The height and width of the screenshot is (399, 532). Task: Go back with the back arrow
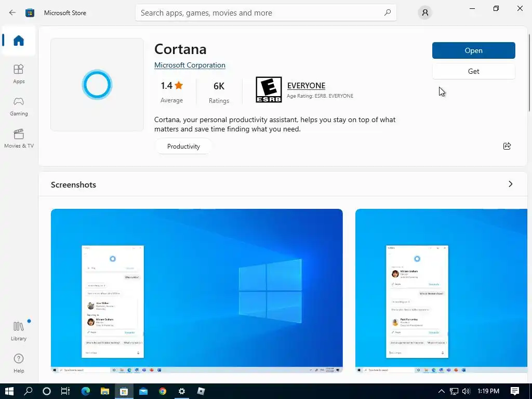(12, 13)
